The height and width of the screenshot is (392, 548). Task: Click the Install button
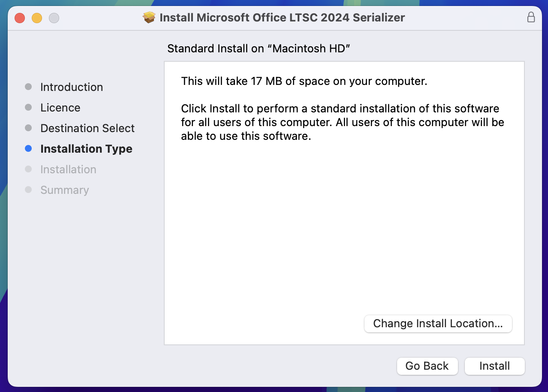pyautogui.click(x=495, y=366)
